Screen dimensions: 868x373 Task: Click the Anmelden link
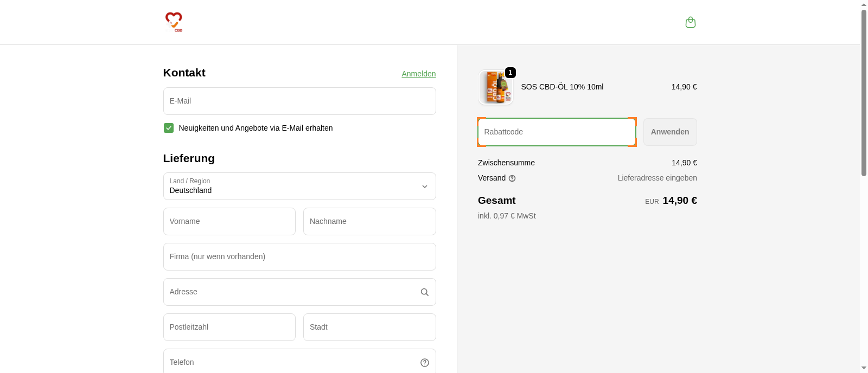(x=418, y=74)
